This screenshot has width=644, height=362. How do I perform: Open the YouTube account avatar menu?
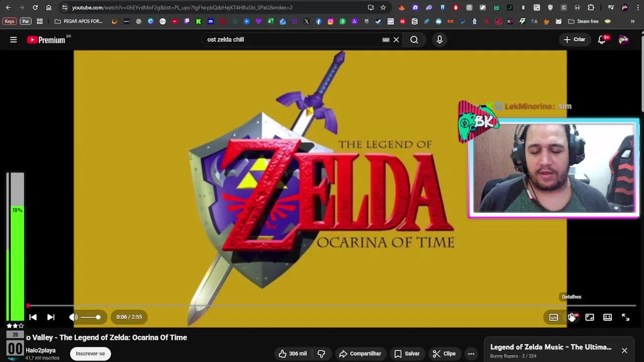623,40
